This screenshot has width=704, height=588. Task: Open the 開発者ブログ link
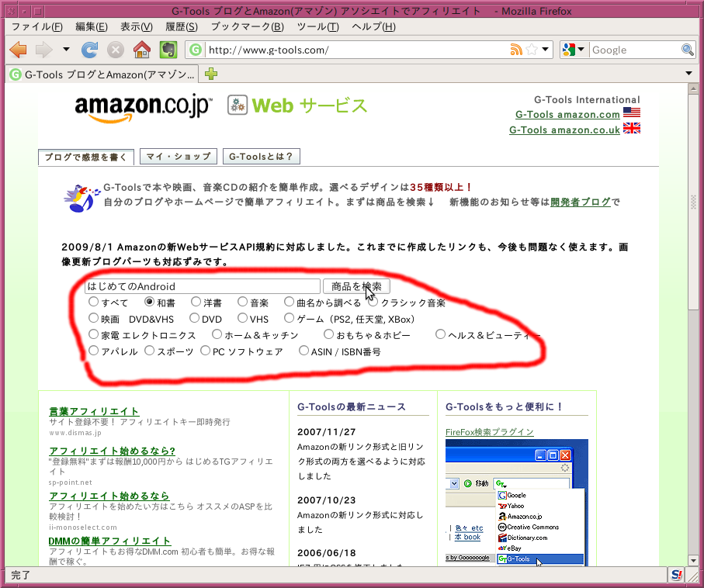(x=580, y=202)
